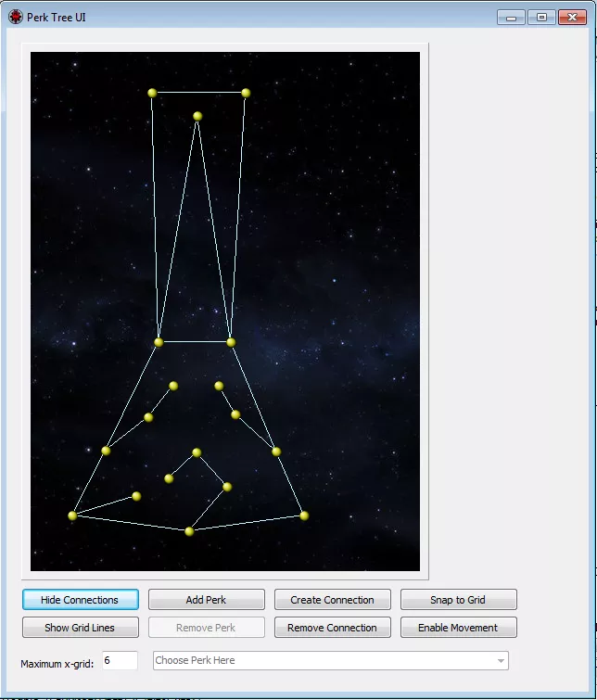
Task: Click the Choose Perk Here dropdown arrow
Action: 501,661
